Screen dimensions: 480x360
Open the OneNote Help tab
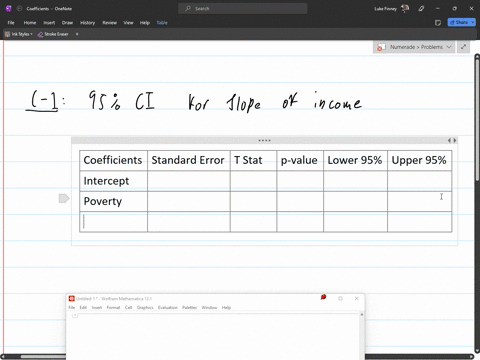click(145, 23)
